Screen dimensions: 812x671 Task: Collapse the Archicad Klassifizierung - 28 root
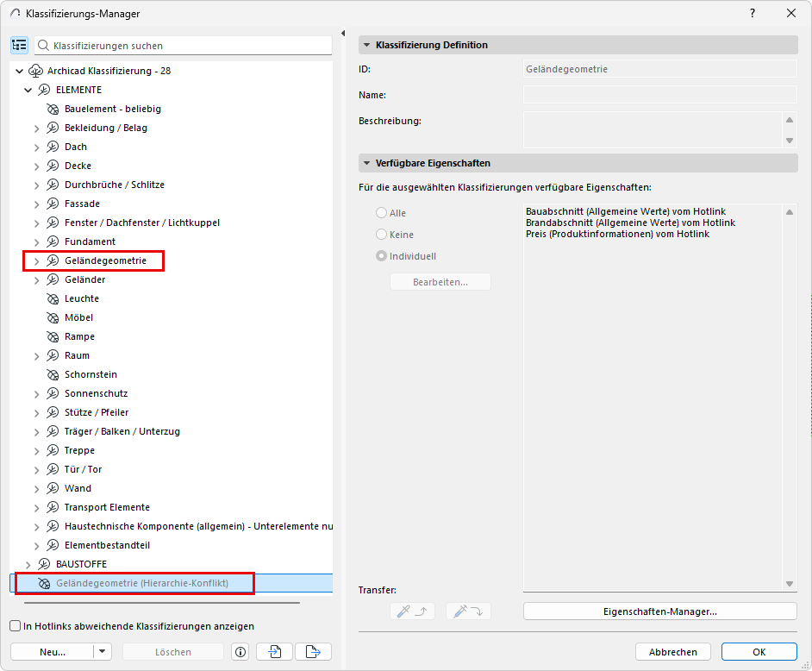pyautogui.click(x=20, y=71)
